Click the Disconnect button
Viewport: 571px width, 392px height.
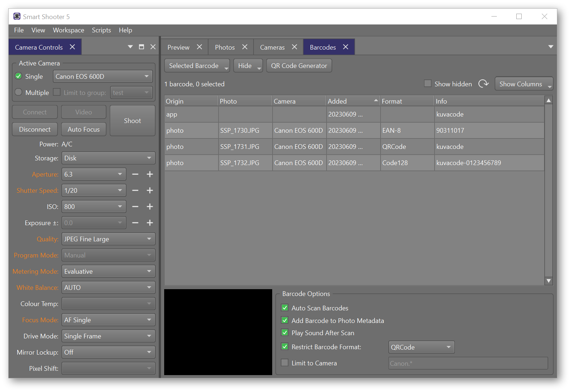[x=35, y=129]
